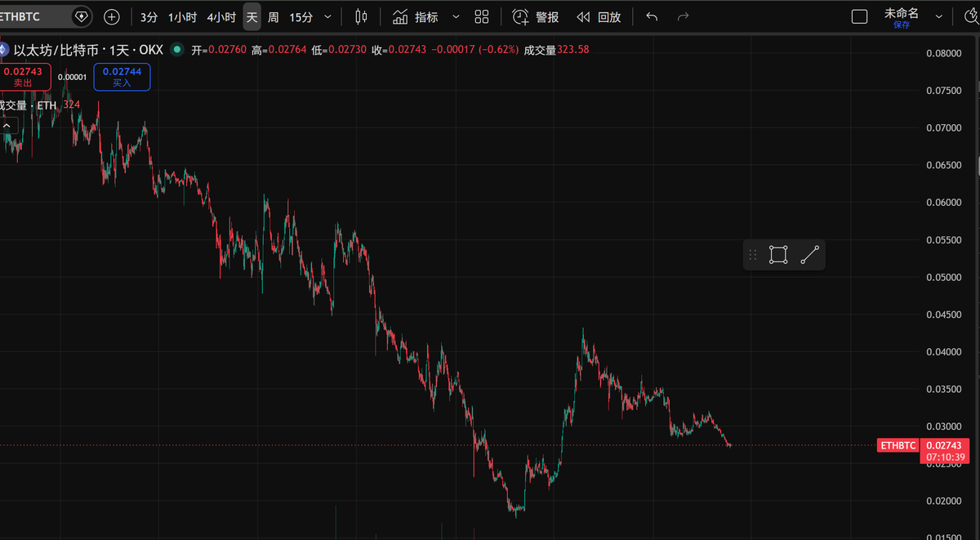
Task: Undo the last chart action
Action: click(652, 16)
